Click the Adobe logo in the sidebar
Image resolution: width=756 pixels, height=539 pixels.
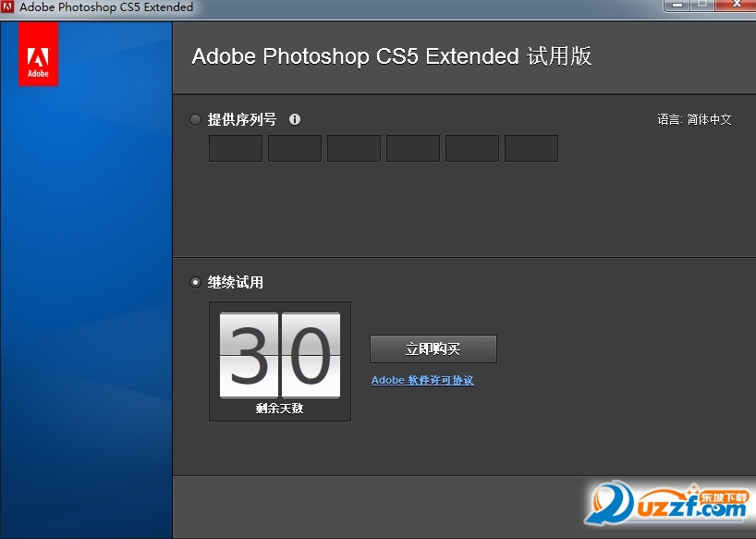coord(38,55)
